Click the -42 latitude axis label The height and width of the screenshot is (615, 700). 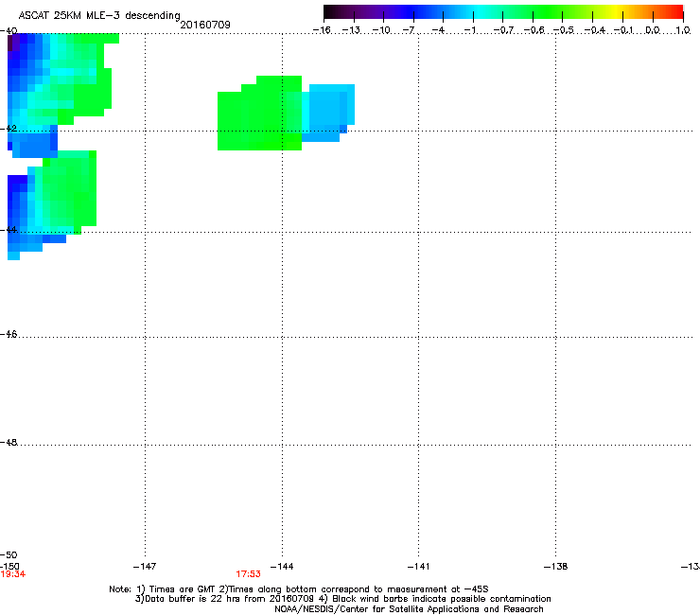click(9, 128)
